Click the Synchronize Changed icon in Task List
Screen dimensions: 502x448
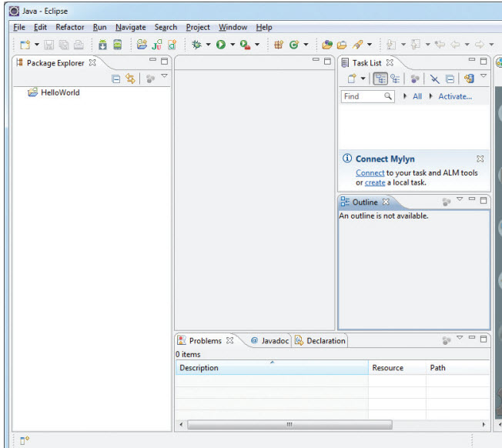click(469, 79)
